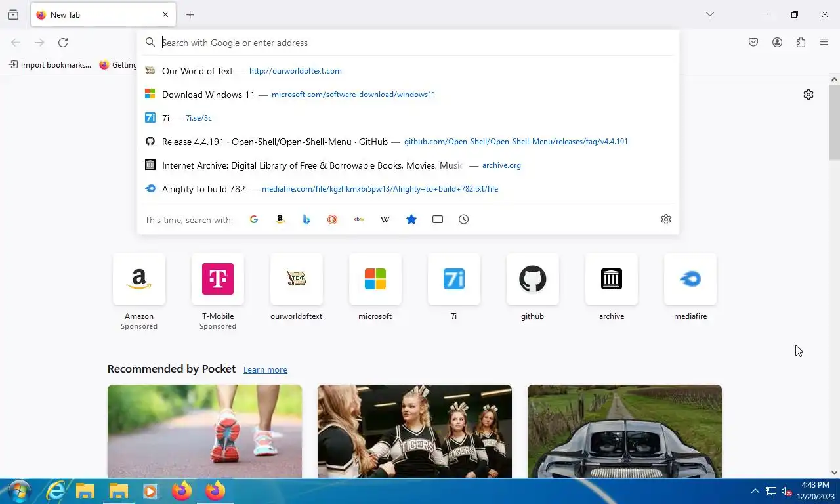The height and width of the screenshot is (504, 840).
Task: Select Our World of Text suggestion
Action: tap(408, 71)
